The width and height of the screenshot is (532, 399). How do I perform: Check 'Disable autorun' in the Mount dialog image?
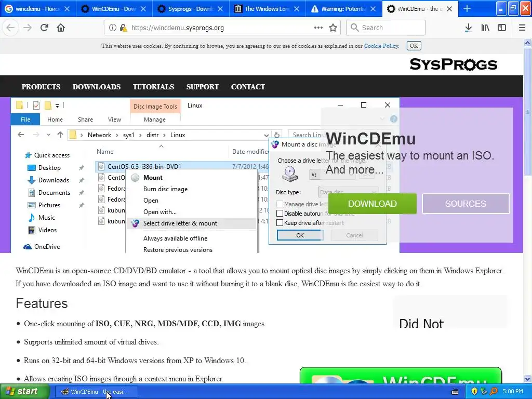point(280,214)
